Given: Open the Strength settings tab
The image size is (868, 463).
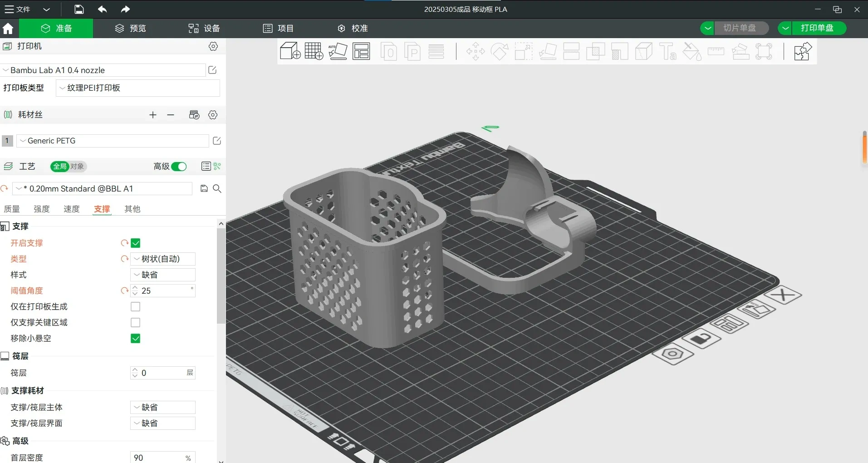Looking at the screenshot, I should pos(42,209).
